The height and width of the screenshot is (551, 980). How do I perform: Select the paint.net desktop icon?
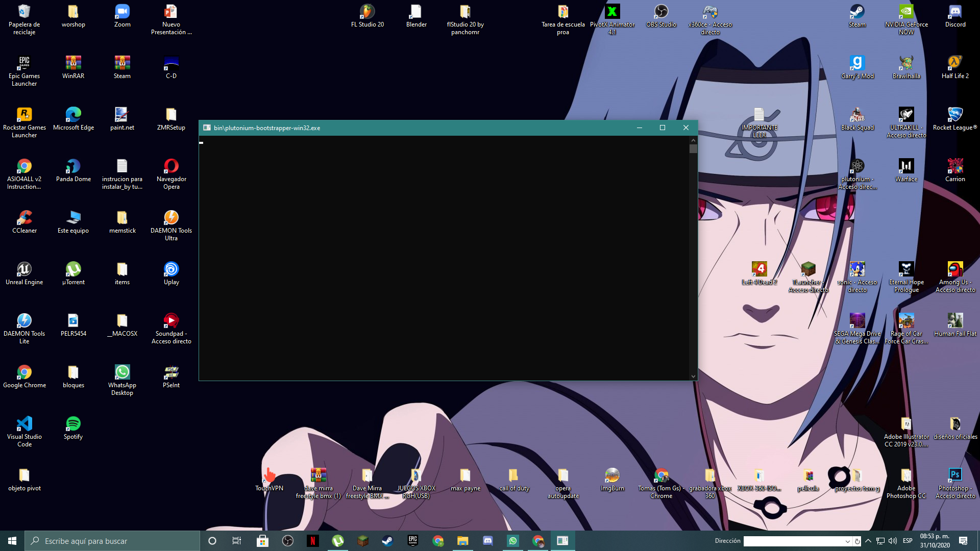coord(122,118)
